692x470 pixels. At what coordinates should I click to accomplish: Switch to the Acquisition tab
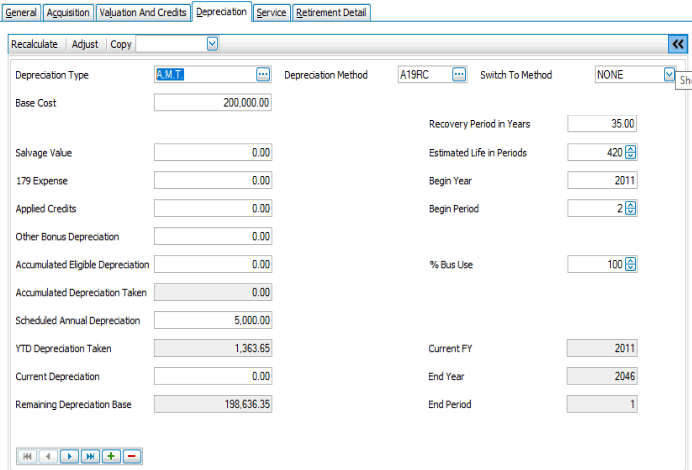69,13
